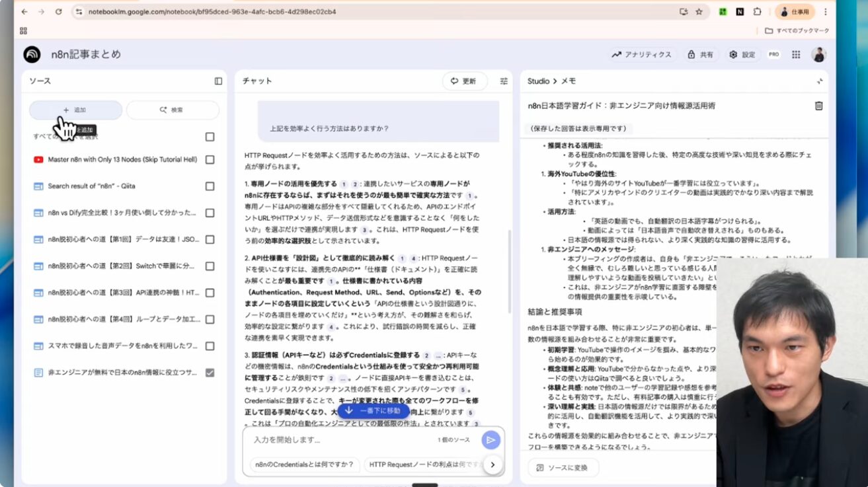Open the Chrome extensions puzzle icon
The height and width of the screenshot is (487, 868).
[758, 12]
